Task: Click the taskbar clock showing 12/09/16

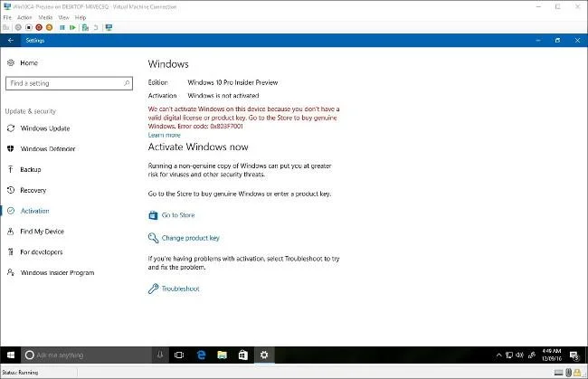Action: 552,355
